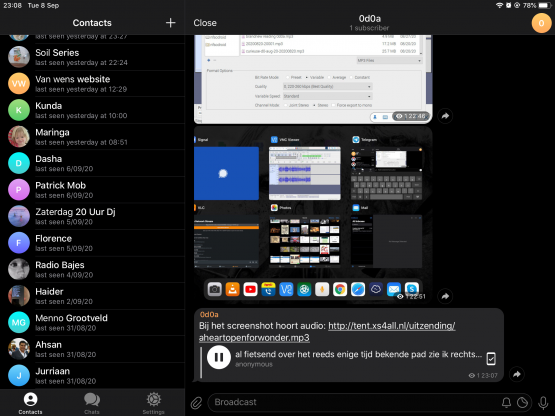Screen dimensions: 555x416
Task: Open Maringa contact
Action: [92, 137]
